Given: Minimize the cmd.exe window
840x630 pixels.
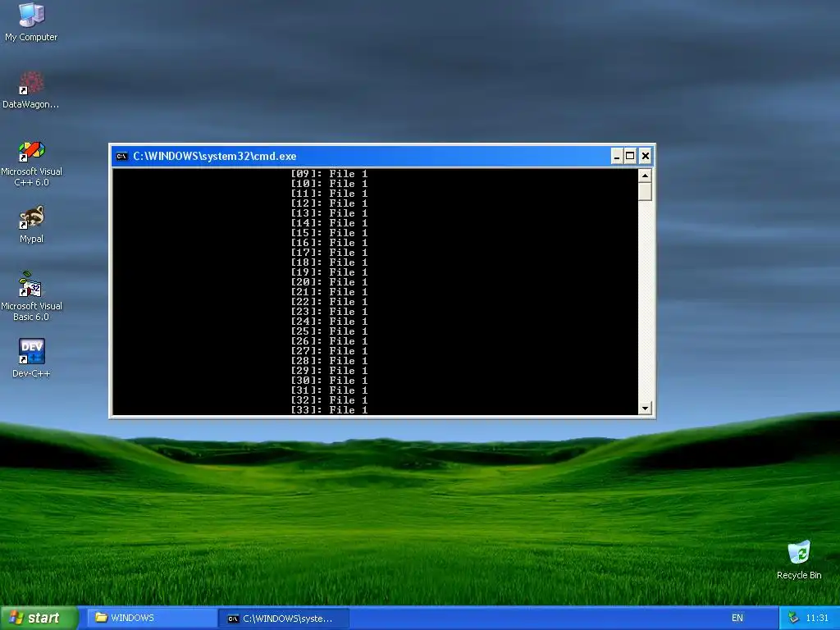Looking at the screenshot, I should [617, 157].
